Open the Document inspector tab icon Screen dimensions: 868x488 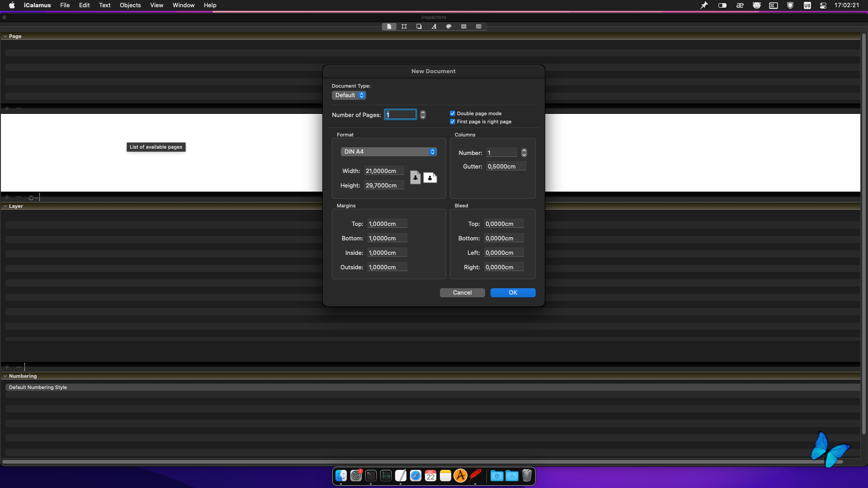pyautogui.click(x=389, y=27)
